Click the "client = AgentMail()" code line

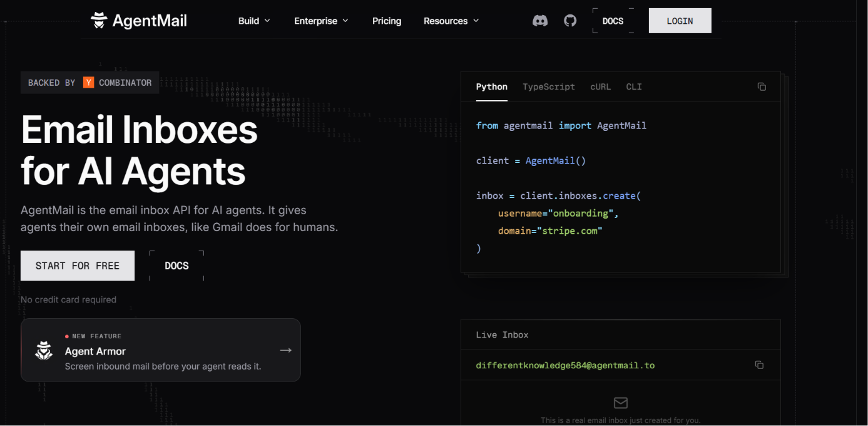tap(531, 161)
